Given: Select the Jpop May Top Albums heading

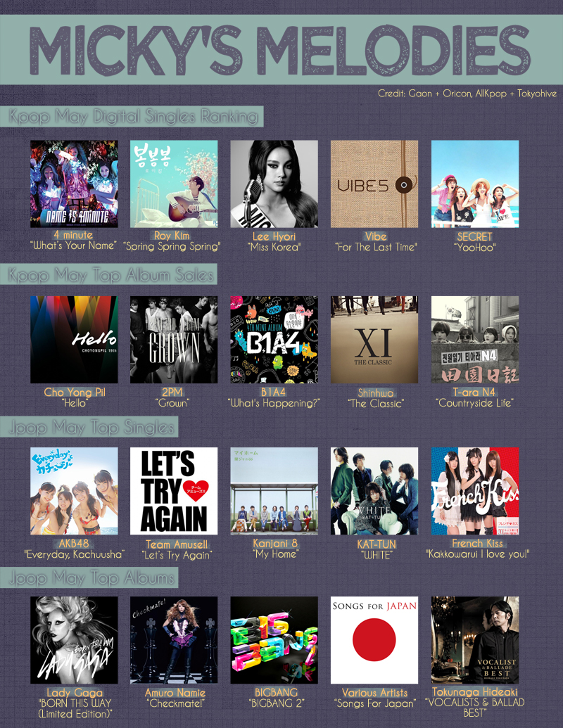Looking at the screenshot, I should pyautogui.click(x=90, y=578).
